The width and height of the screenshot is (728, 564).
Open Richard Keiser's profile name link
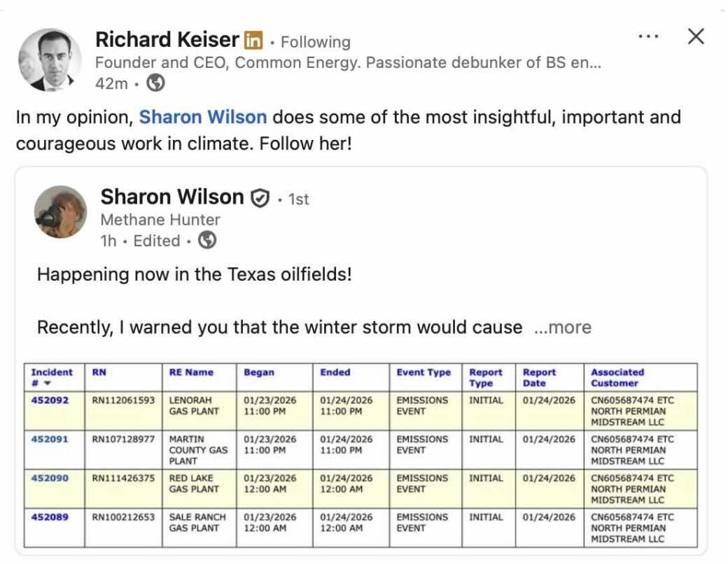[x=167, y=40]
